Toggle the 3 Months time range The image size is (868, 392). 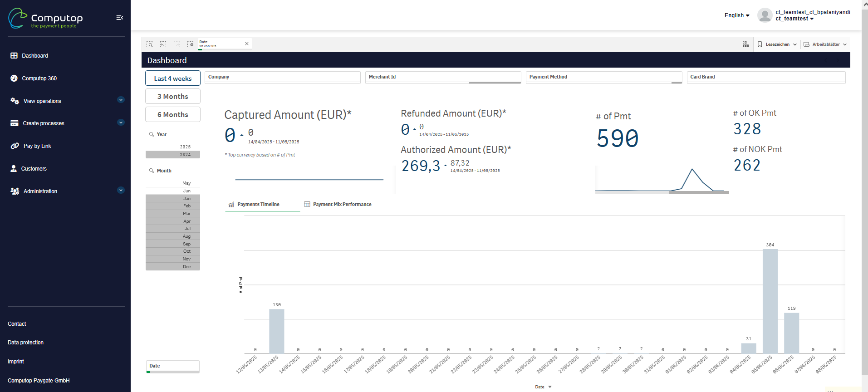[173, 96]
